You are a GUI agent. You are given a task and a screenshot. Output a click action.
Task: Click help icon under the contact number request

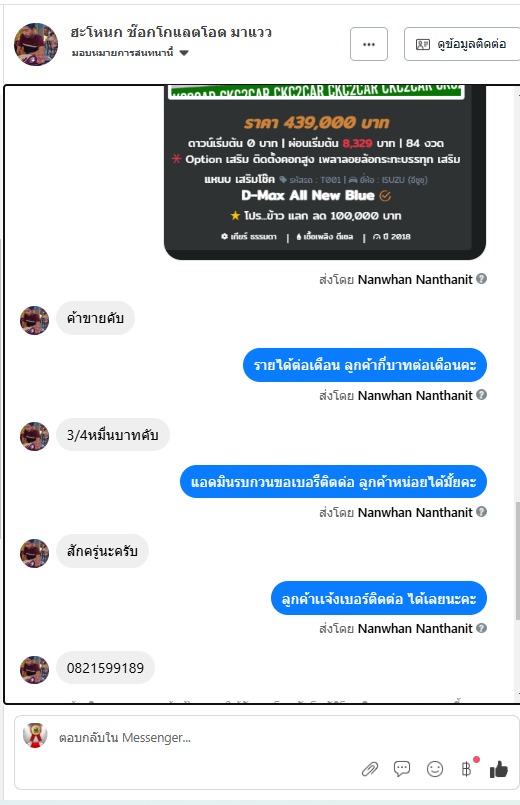(x=482, y=512)
